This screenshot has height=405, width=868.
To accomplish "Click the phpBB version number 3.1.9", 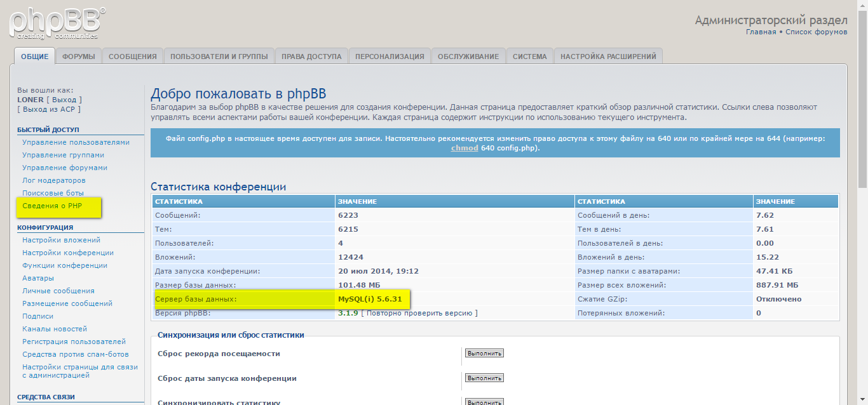I will tap(348, 313).
